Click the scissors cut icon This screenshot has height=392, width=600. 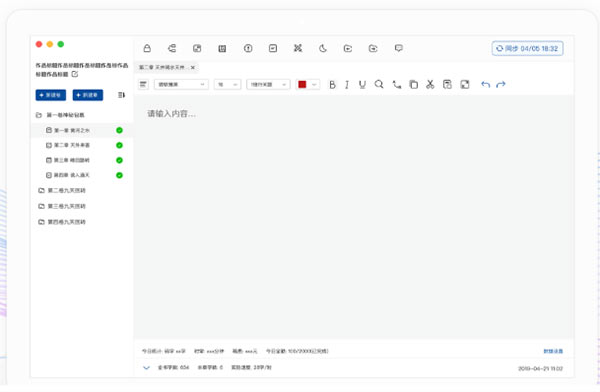pos(430,85)
